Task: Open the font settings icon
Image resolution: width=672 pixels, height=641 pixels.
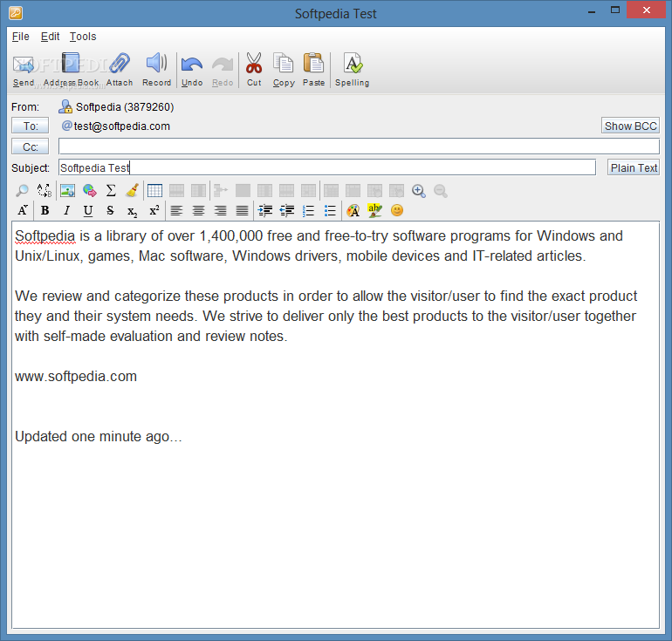Action: tap(23, 210)
